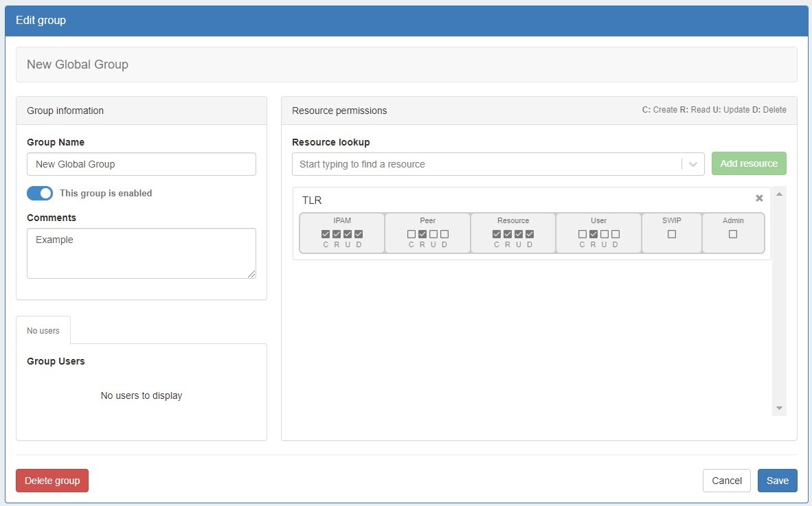Check the SWIP permission checkbox
The width and height of the screenshot is (812, 506).
[x=672, y=234]
